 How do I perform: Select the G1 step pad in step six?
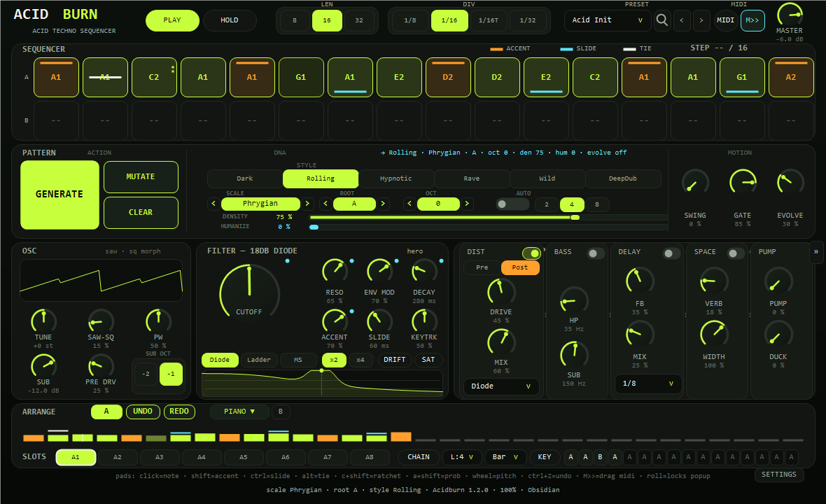pyautogui.click(x=301, y=78)
